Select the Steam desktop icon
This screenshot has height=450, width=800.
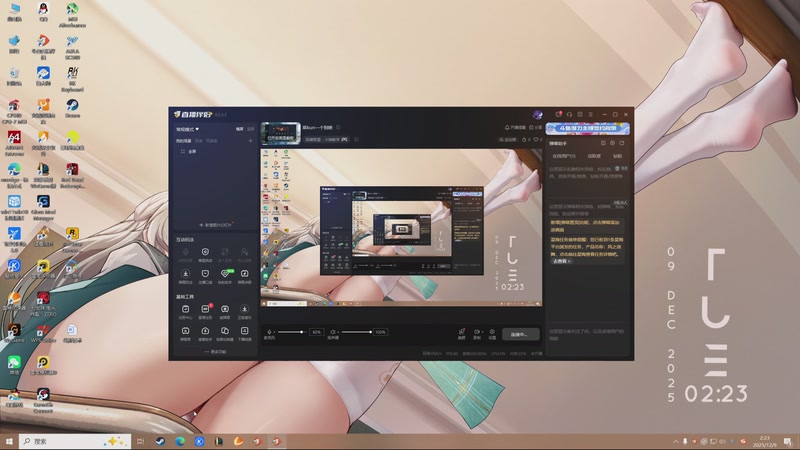click(x=72, y=109)
